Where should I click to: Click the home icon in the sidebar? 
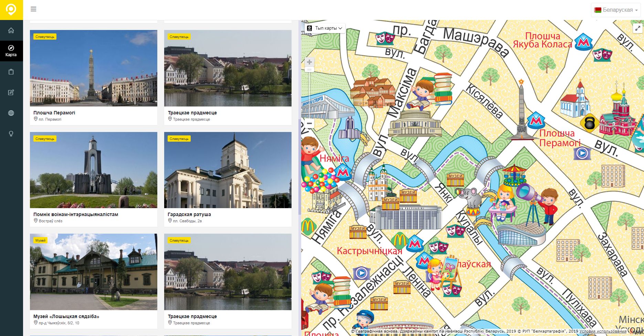pyautogui.click(x=11, y=30)
